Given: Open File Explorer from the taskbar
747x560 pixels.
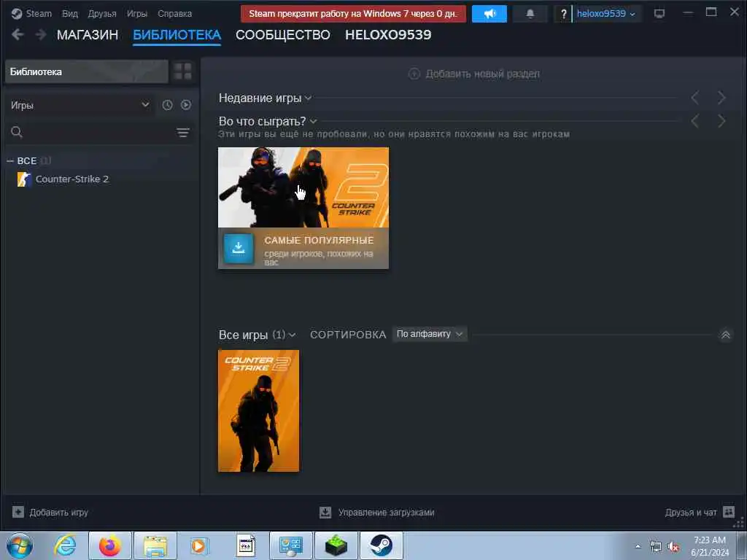Looking at the screenshot, I should [x=155, y=545].
